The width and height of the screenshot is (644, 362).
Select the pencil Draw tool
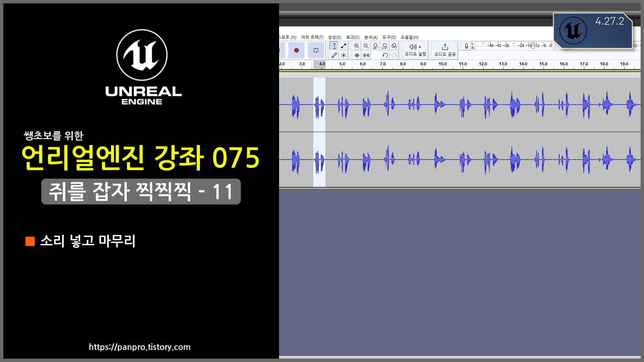(334, 55)
